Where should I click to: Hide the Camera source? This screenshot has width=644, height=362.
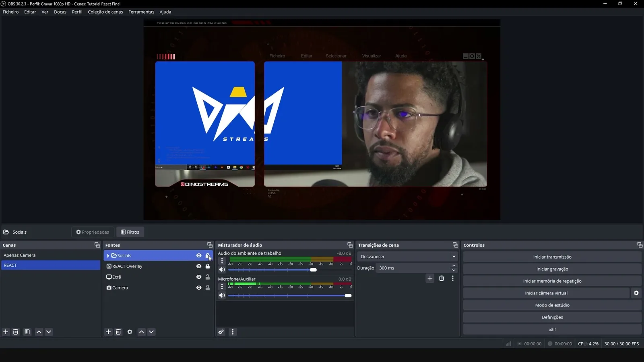199,288
